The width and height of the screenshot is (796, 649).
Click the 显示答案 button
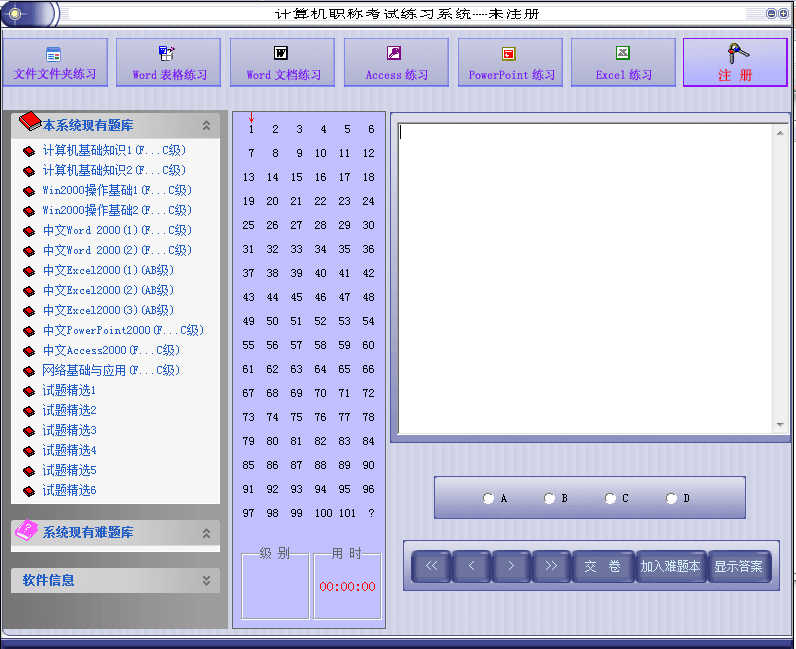pyautogui.click(x=738, y=566)
